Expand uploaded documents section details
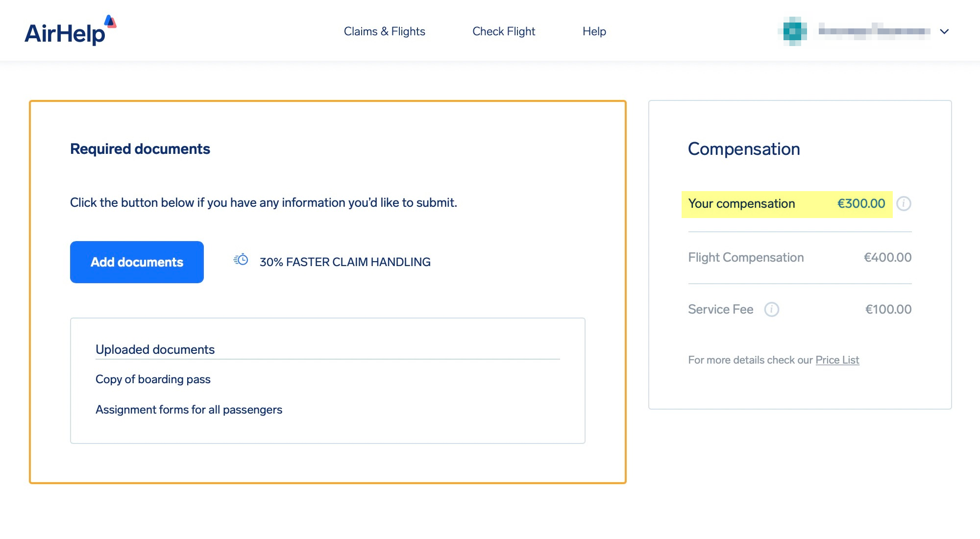This screenshot has height=539, width=980. pyautogui.click(x=155, y=348)
